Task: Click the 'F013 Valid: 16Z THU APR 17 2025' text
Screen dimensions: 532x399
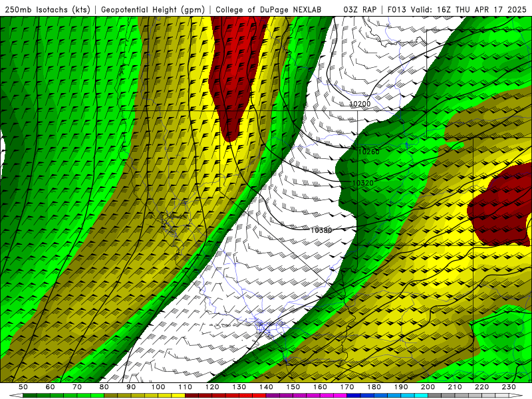Action: (x=457, y=10)
